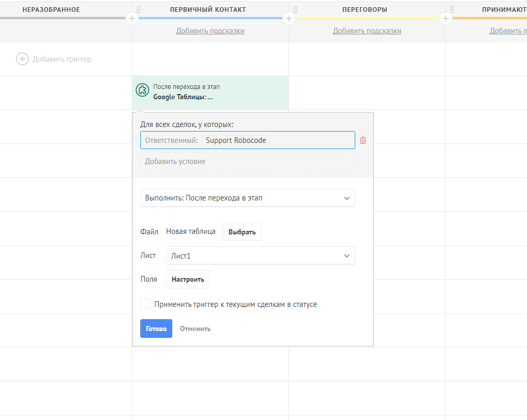Select the Принимают stage header
The height and width of the screenshot is (420, 527).
(504, 10)
